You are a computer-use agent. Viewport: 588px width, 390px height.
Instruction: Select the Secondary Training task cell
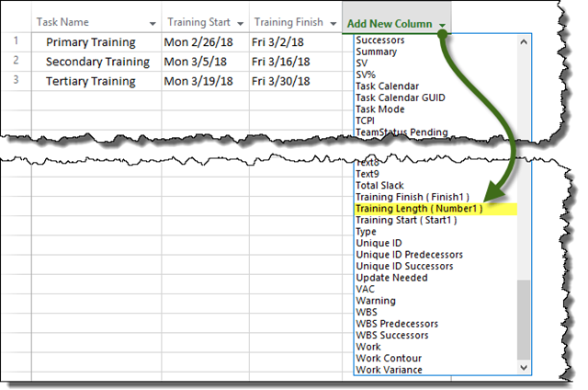[x=97, y=62]
